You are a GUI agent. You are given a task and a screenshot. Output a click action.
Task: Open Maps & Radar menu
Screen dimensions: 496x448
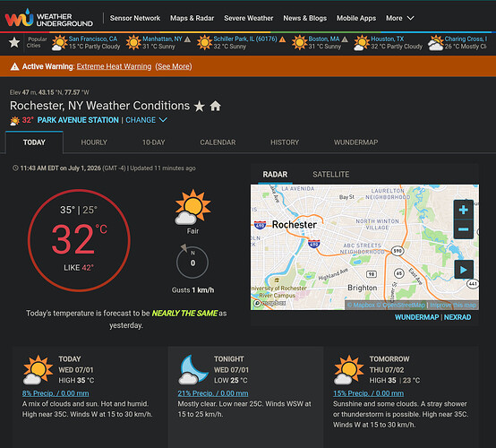(x=192, y=18)
